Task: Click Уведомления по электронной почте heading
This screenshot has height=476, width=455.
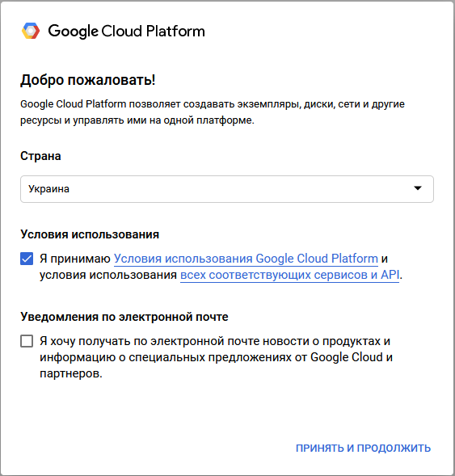Action: [x=124, y=317]
